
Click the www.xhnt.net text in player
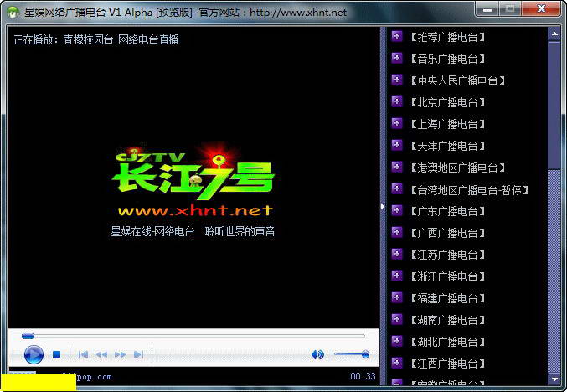tap(195, 210)
